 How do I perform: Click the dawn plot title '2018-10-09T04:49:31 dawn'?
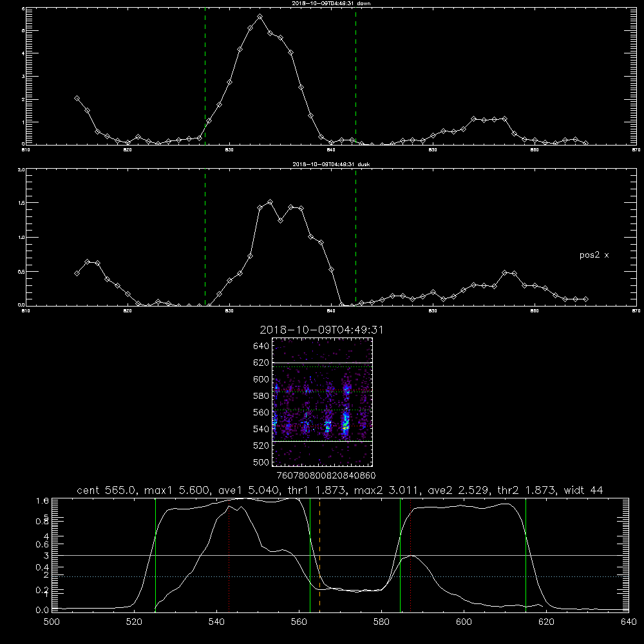(x=331, y=3)
